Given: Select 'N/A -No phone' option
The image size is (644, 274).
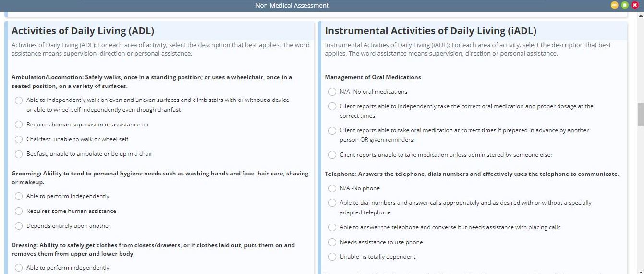Looking at the screenshot, I should (332, 188).
